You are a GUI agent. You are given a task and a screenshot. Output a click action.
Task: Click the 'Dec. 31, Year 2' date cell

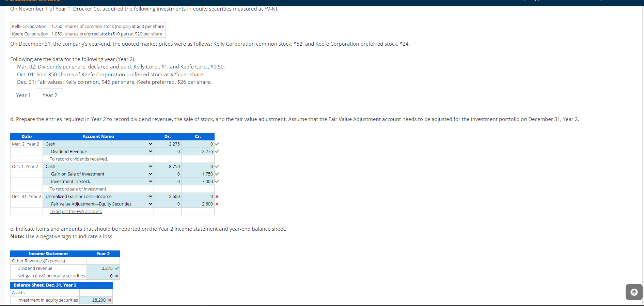click(27, 197)
